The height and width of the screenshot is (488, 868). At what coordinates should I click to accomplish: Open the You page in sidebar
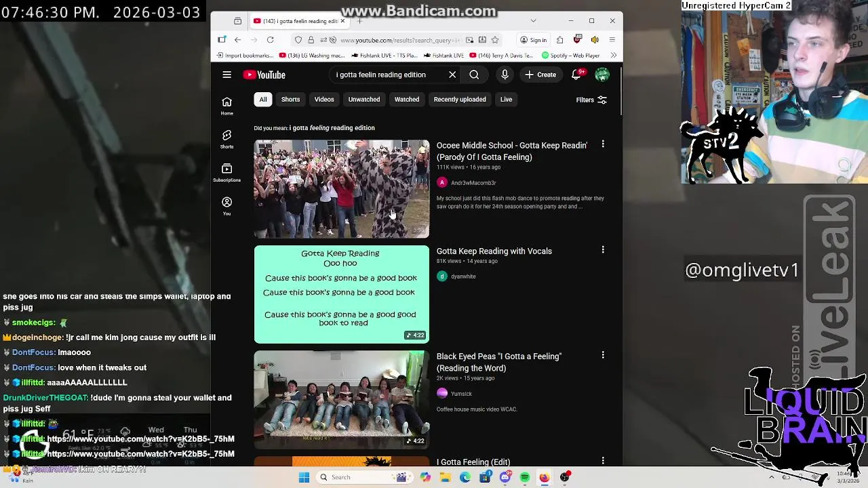(226, 206)
